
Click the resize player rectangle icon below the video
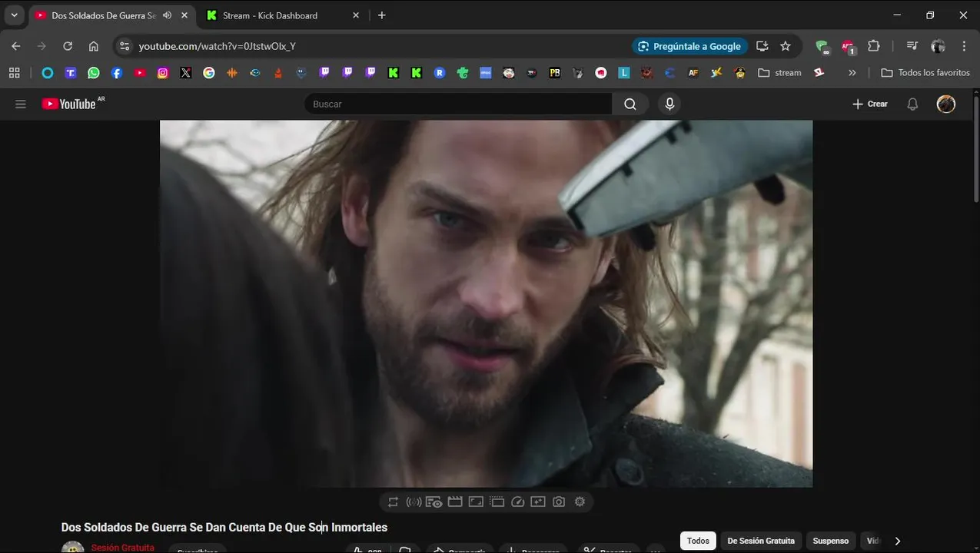(476, 502)
